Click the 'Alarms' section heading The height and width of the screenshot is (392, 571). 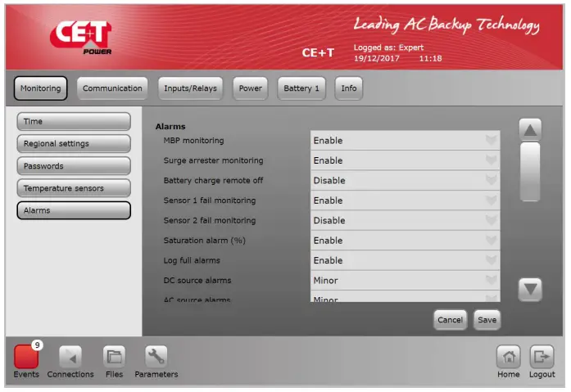[170, 127]
